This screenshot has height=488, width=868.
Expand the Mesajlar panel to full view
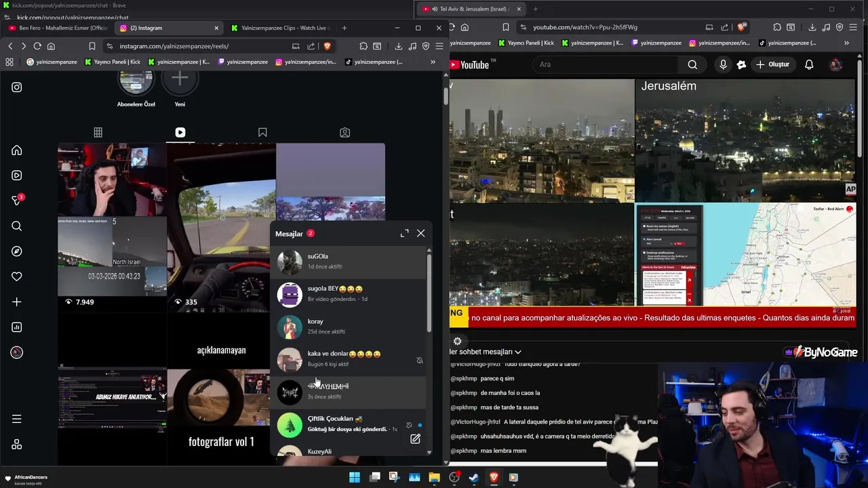tap(405, 233)
